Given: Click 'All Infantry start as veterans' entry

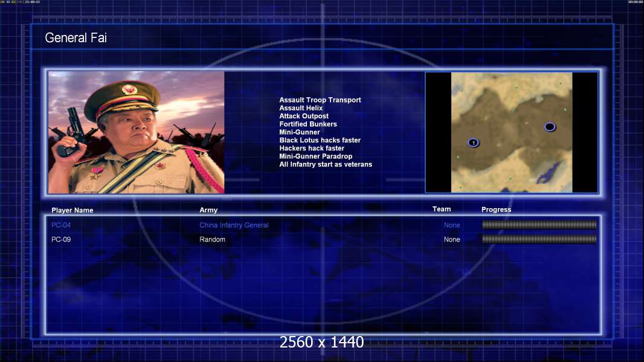Looking at the screenshot, I should click(326, 164).
